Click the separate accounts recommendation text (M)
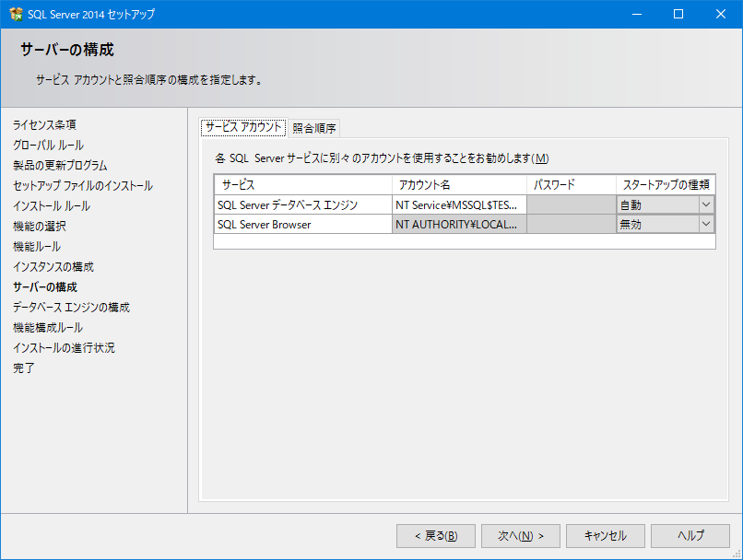The image size is (743, 560). [382, 158]
